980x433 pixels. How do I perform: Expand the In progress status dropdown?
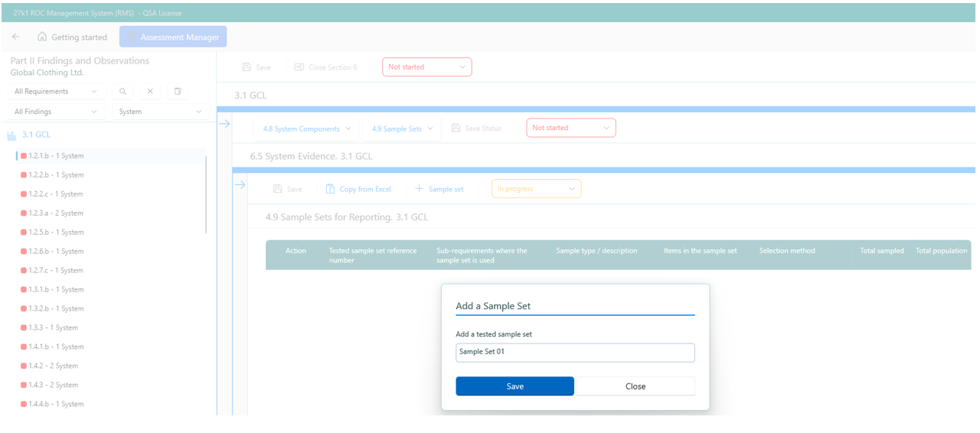(x=536, y=189)
